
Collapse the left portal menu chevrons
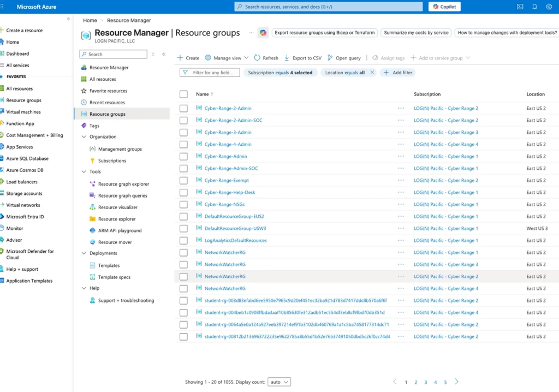click(68, 19)
